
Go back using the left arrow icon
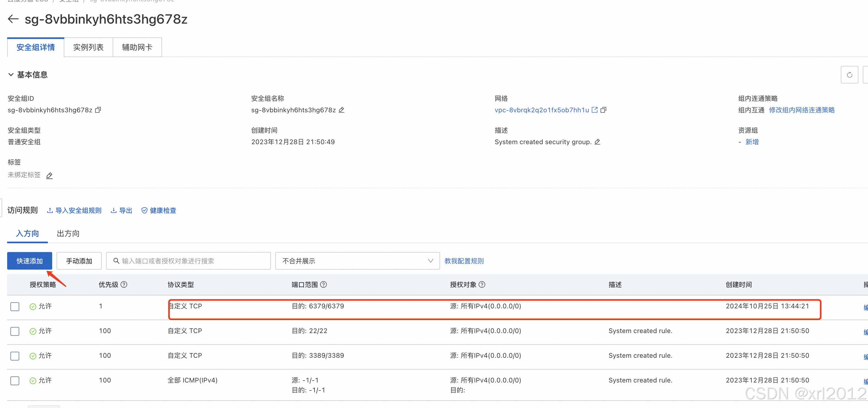tap(13, 19)
